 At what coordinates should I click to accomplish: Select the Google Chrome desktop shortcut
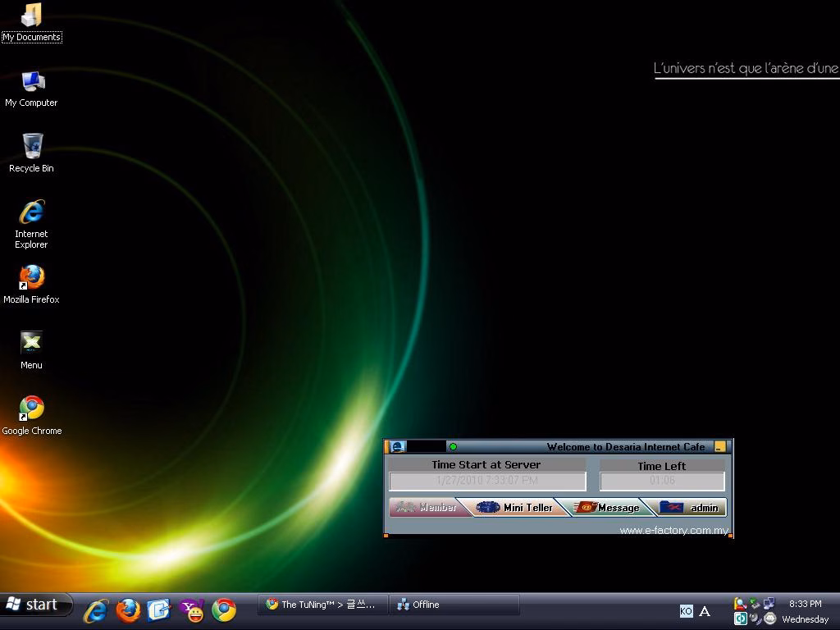coord(32,416)
